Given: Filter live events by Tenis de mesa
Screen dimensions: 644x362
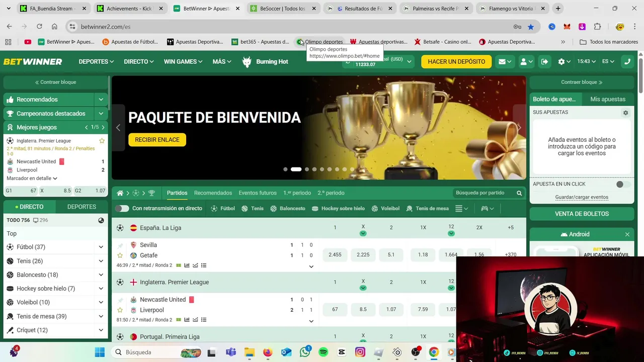Looking at the screenshot, I should (x=427, y=208).
